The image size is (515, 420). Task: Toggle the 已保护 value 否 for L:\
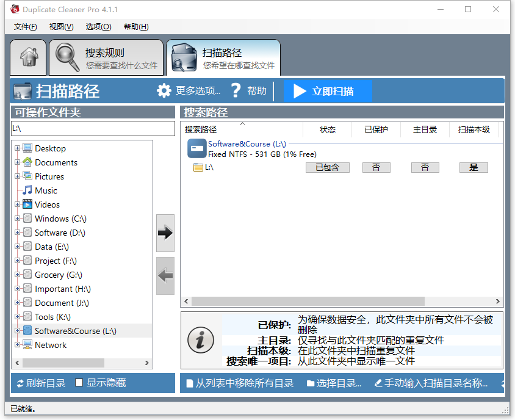coord(376,168)
